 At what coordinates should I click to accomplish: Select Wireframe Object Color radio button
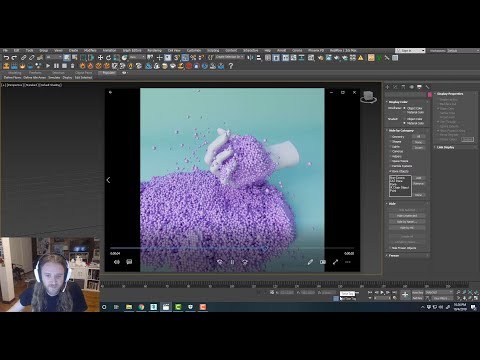[x=405, y=108]
